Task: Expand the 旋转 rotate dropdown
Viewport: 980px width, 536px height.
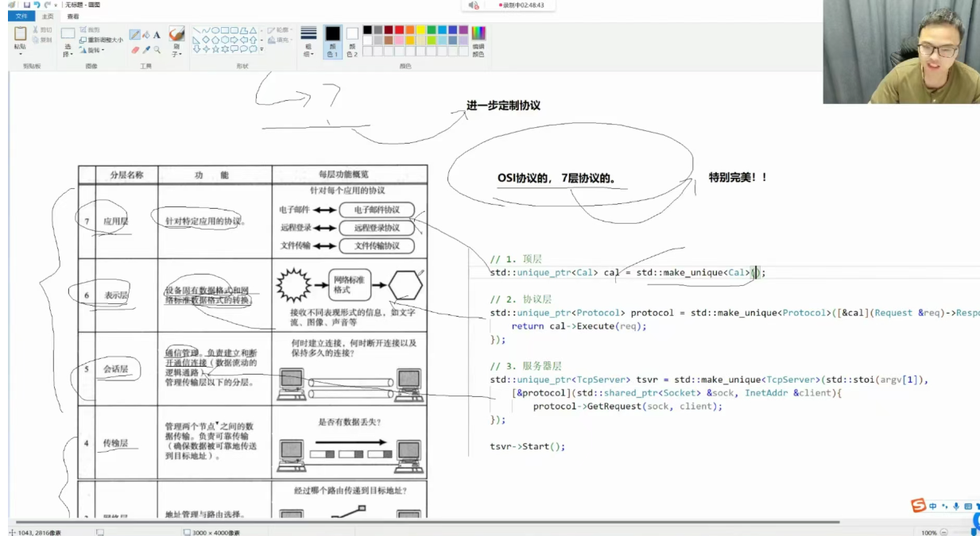Action: pos(94,50)
